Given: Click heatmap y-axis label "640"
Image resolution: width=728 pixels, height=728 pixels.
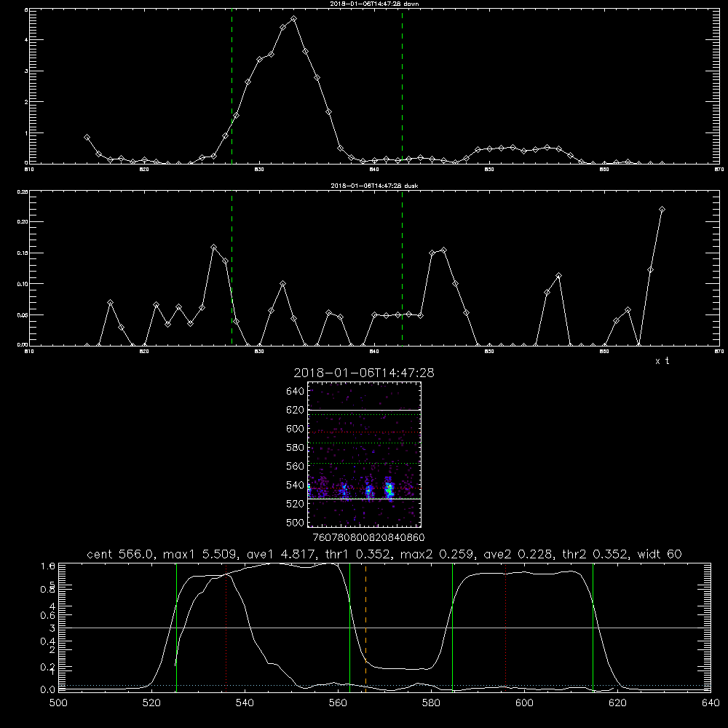Looking at the screenshot, I should (x=295, y=391).
